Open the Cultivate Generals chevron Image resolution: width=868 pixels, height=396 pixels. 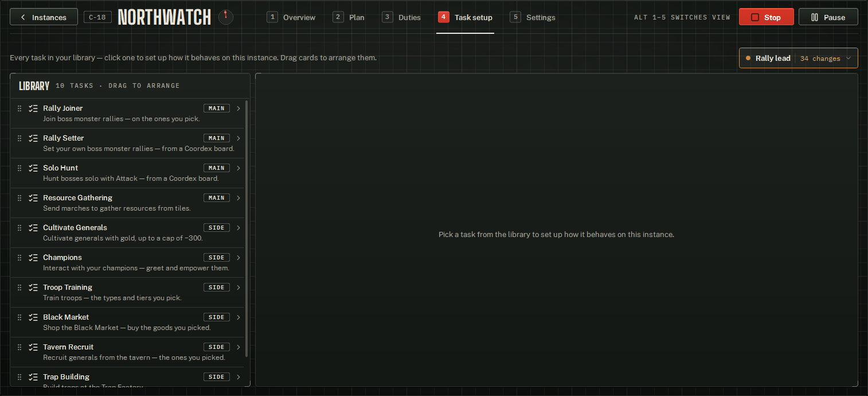point(238,227)
